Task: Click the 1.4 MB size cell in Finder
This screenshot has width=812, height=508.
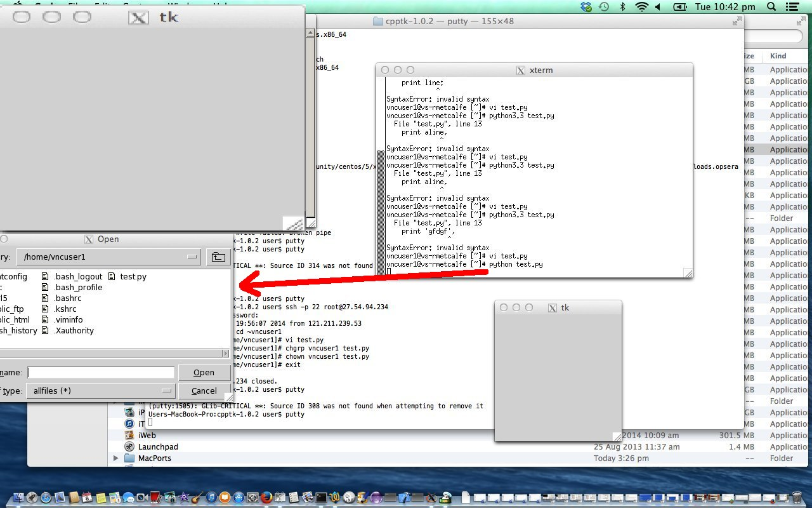Action: pyautogui.click(x=741, y=447)
